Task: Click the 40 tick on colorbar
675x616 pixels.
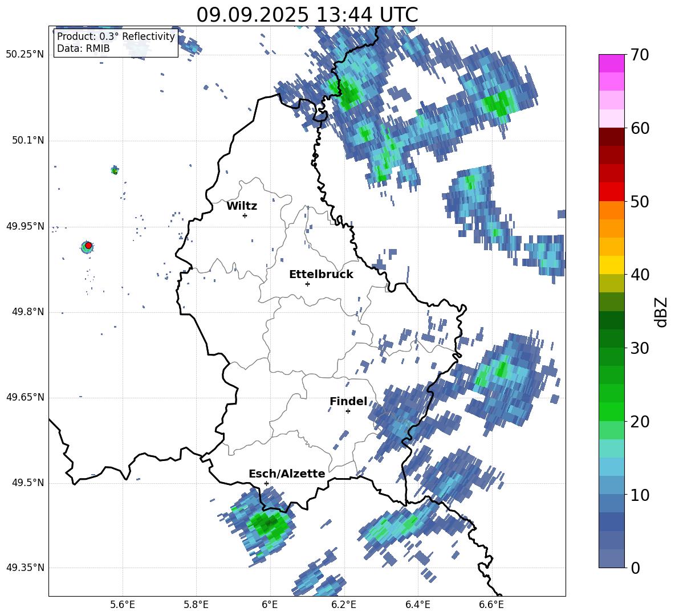Action: pos(640,275)
